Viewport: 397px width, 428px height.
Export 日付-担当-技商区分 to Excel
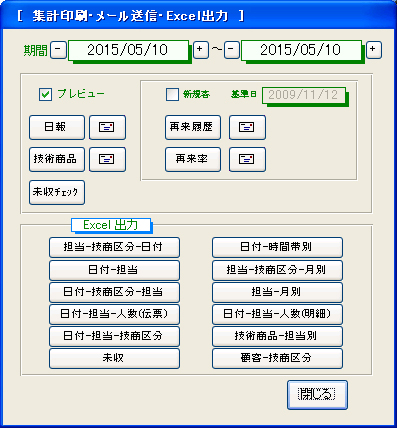tap(114, 336)
